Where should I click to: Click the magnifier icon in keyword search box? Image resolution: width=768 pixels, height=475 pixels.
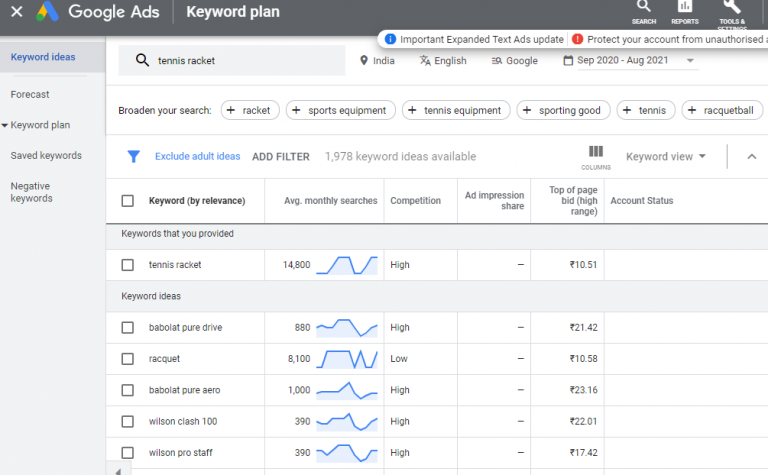click(142, 60)
